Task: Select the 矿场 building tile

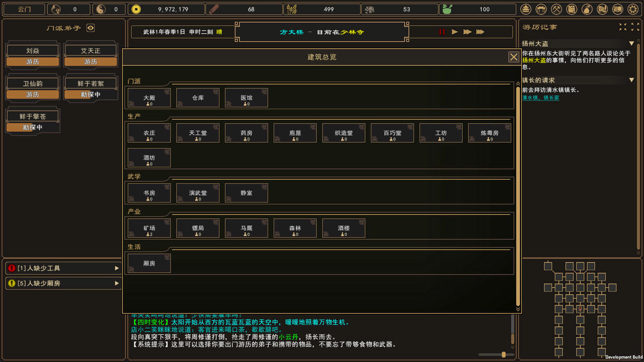Action: pos(149,228)
